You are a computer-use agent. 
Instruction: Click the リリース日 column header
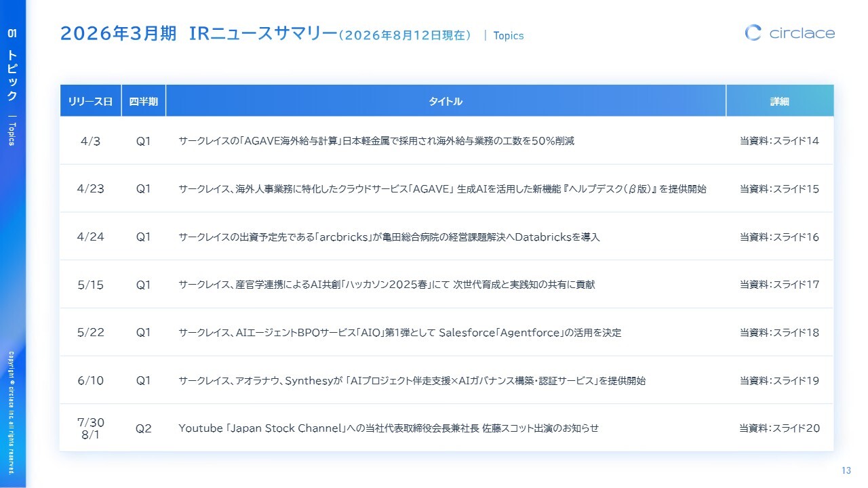click(90, 101)
